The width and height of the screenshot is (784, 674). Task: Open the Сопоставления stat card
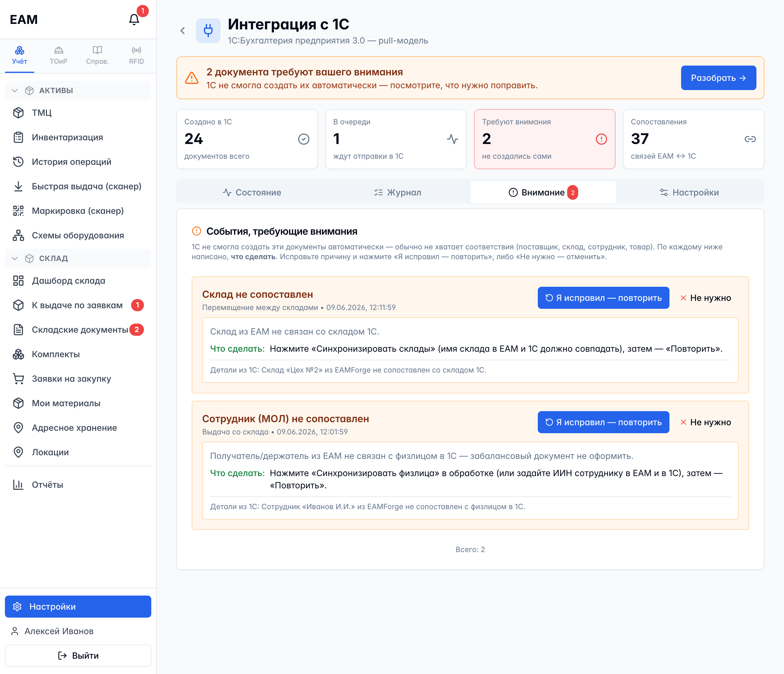pos(694,139)
